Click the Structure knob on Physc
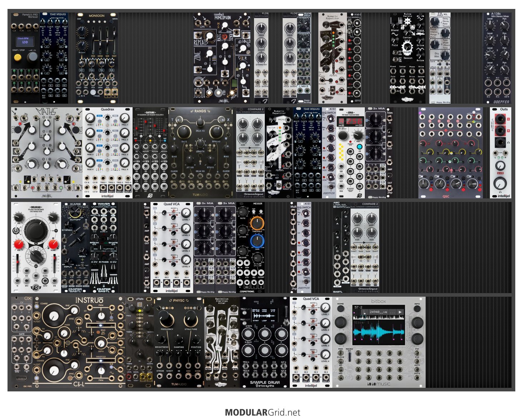Viewport: 526px width, 420px height. tap(191, 318)
